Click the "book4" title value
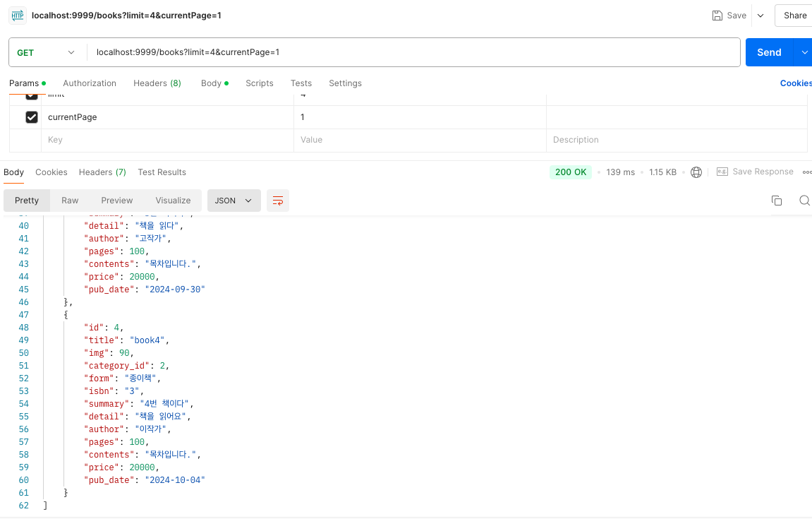 [x=147, y=340]
